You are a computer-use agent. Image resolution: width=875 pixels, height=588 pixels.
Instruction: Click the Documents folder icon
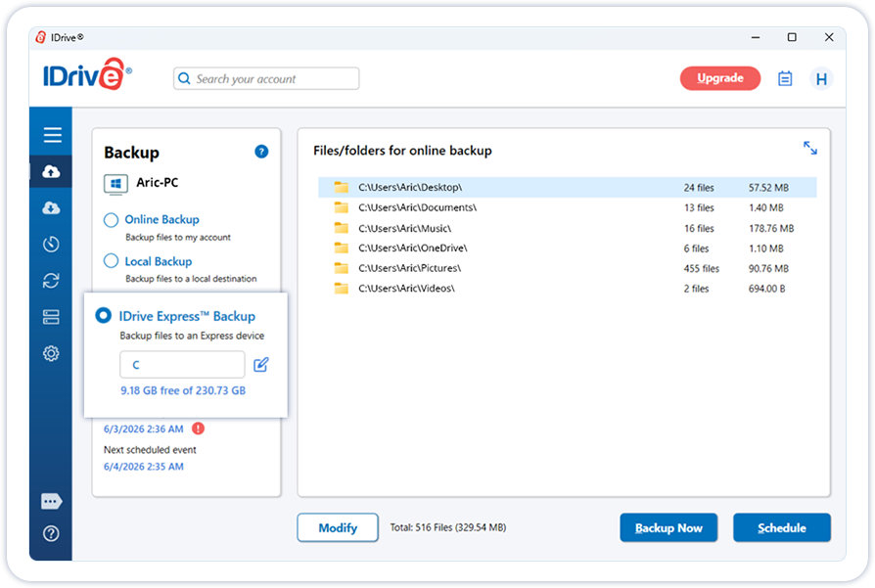tap(341, 207)
